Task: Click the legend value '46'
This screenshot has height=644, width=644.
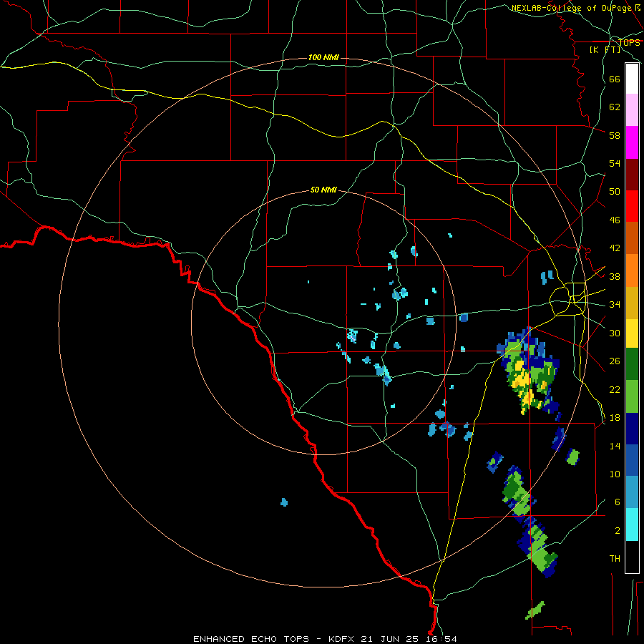Action: (x=615, y=220)
